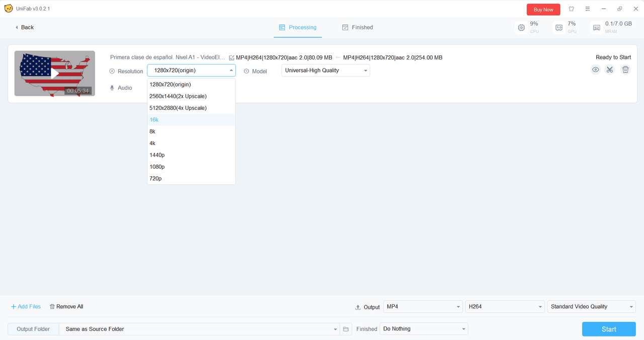Open the Finished action Do Nothing dropdown

click(x=424, y=329)
